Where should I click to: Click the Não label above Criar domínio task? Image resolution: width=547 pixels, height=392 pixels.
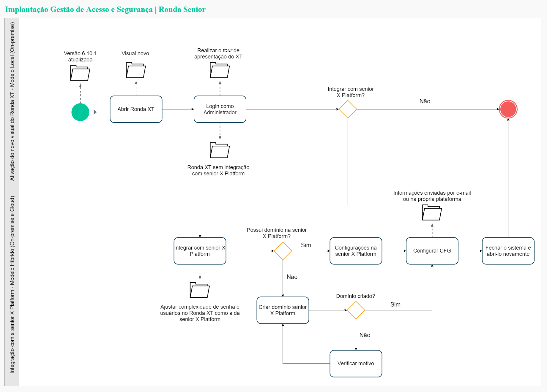click(x=292, y=277)
